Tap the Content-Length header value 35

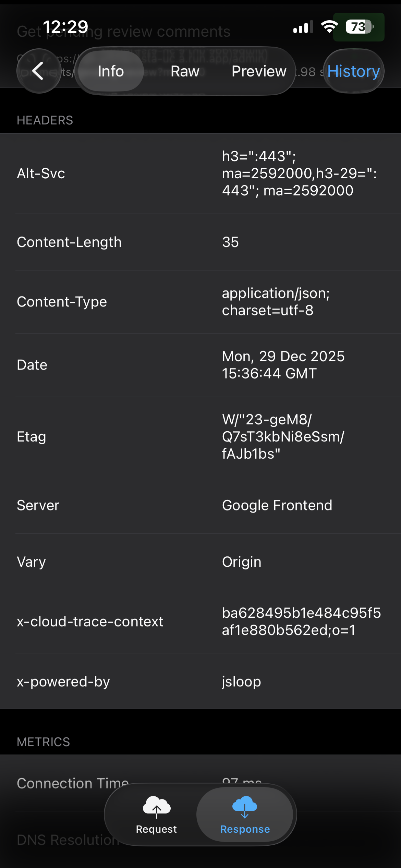click(x=230, y=242)
